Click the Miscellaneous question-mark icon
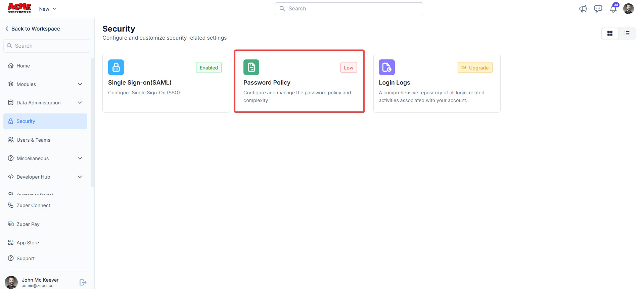The width and height of the screenshot is (644, 289). (11, 158)
